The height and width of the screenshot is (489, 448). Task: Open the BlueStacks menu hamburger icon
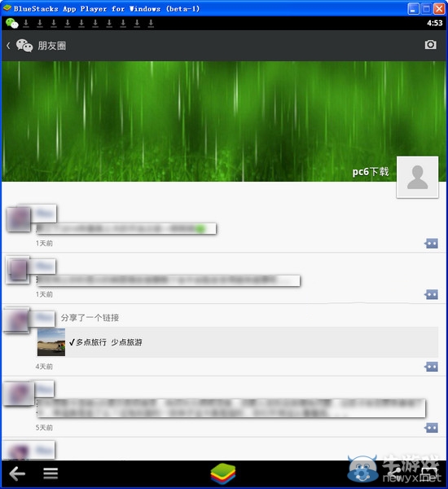(51, 474)
